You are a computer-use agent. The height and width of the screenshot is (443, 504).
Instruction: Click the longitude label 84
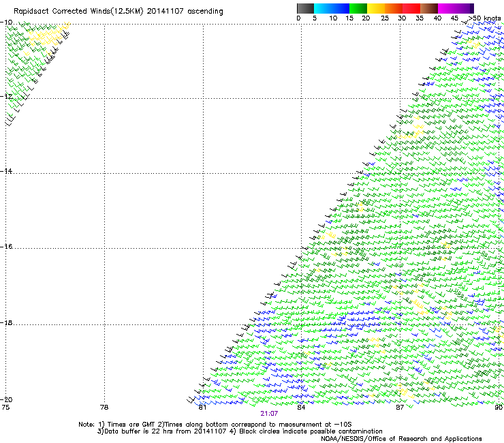point(301,408)
